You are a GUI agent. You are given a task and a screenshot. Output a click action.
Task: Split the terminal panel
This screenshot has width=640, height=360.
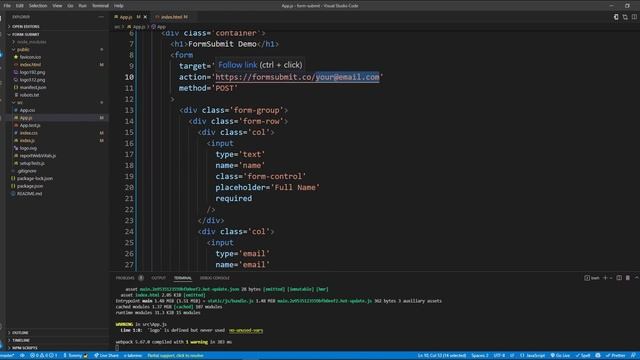619,278
